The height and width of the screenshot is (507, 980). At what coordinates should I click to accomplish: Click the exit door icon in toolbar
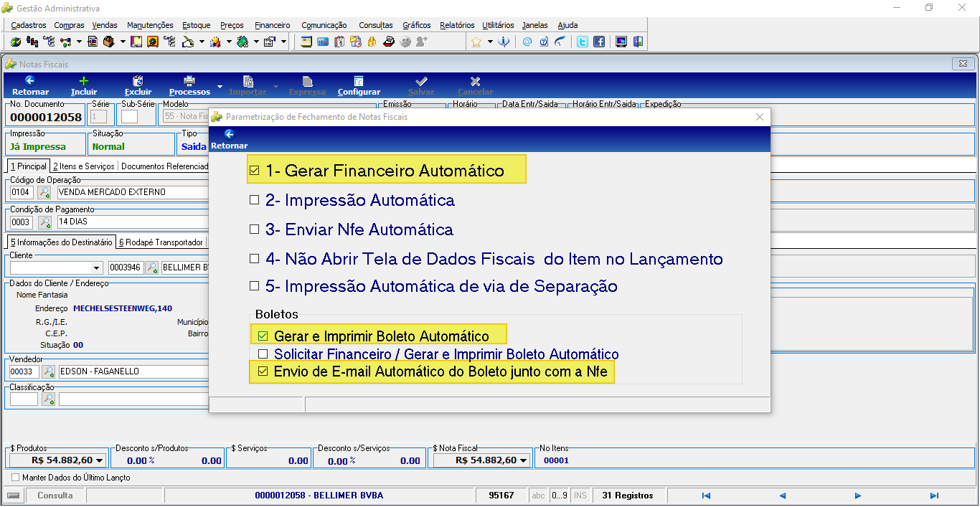click(638, 42)
